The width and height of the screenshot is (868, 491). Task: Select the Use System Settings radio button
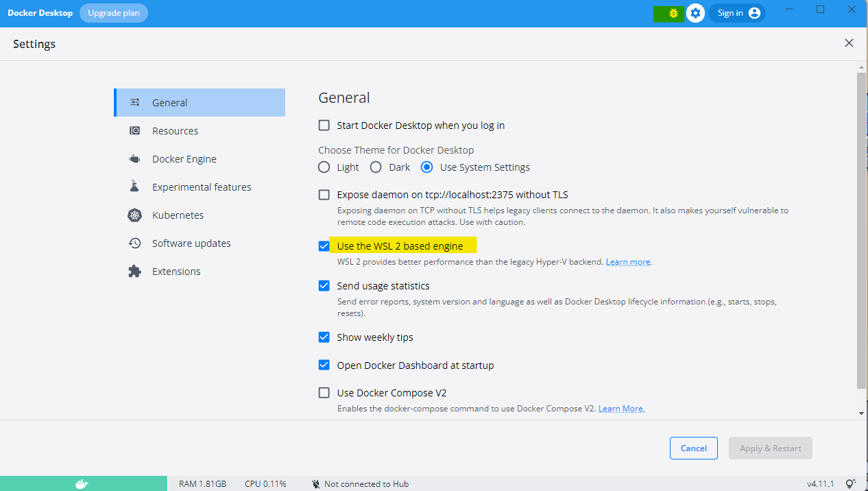coord(427,167)
